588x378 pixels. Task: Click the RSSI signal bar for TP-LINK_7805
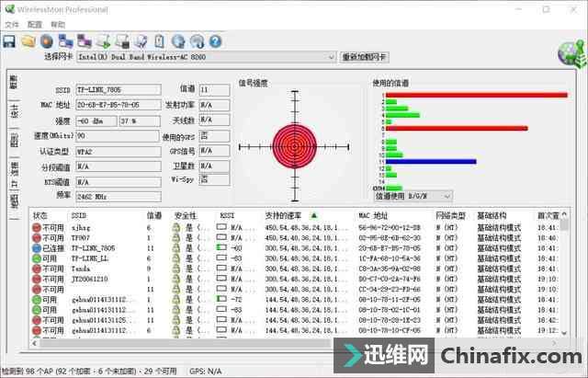pos(221,248)
